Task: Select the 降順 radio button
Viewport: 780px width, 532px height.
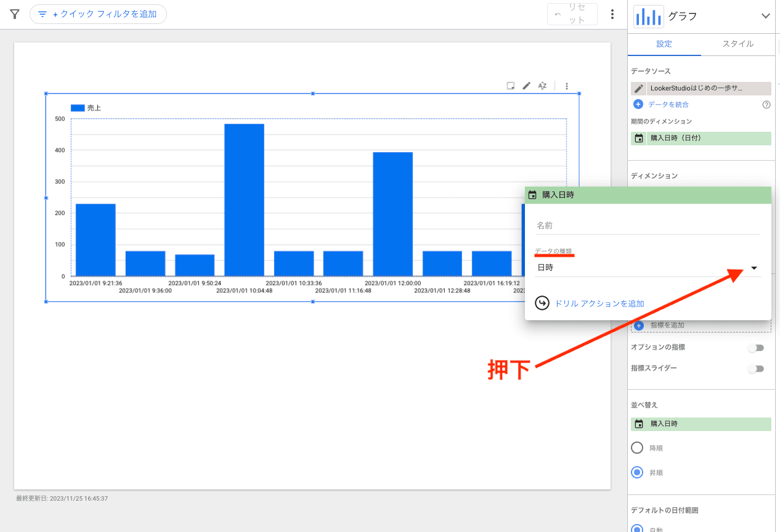Action: point(638,448)
